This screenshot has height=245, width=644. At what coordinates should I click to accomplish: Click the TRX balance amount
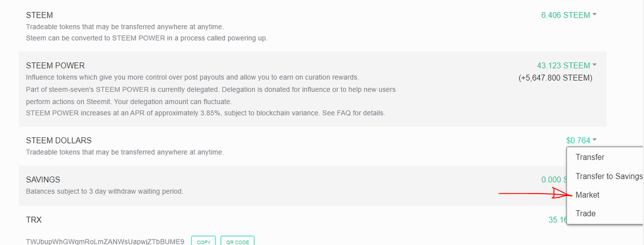557,219
